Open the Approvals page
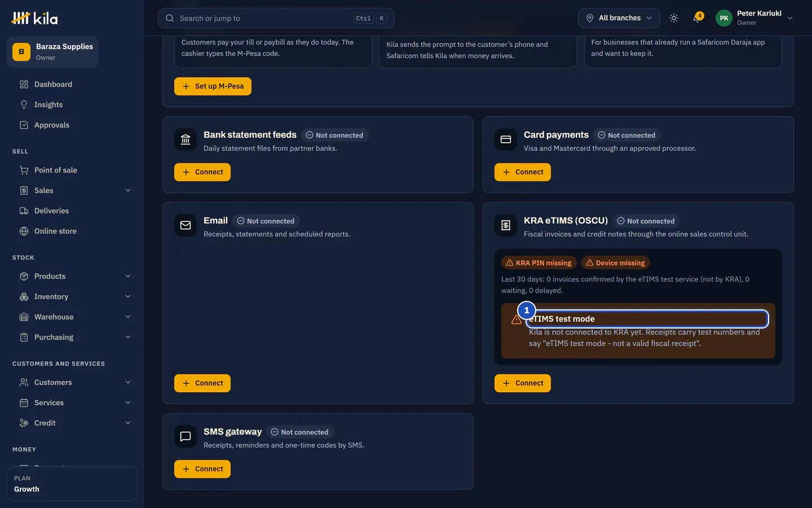 tap(72, 125)
